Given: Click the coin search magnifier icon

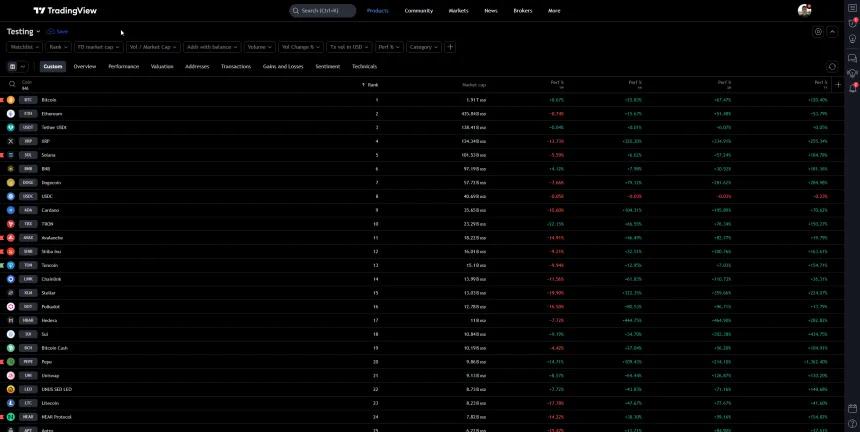Looking at the screenshot, I should [12, 84].
